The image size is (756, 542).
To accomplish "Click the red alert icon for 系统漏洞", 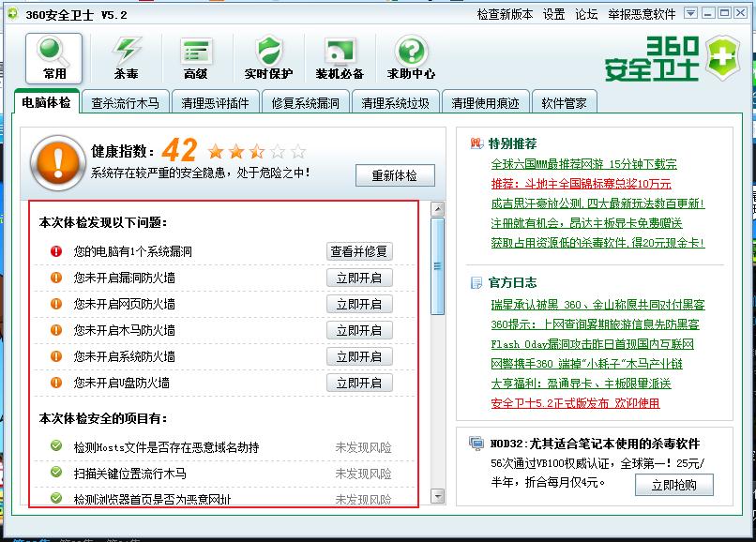I will [x=56, y=251].
